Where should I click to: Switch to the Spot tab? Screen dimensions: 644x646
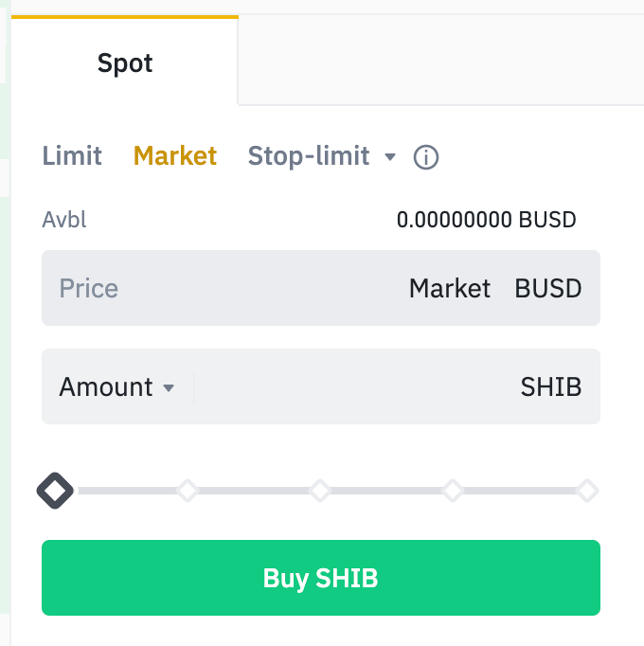coord(125,63)
